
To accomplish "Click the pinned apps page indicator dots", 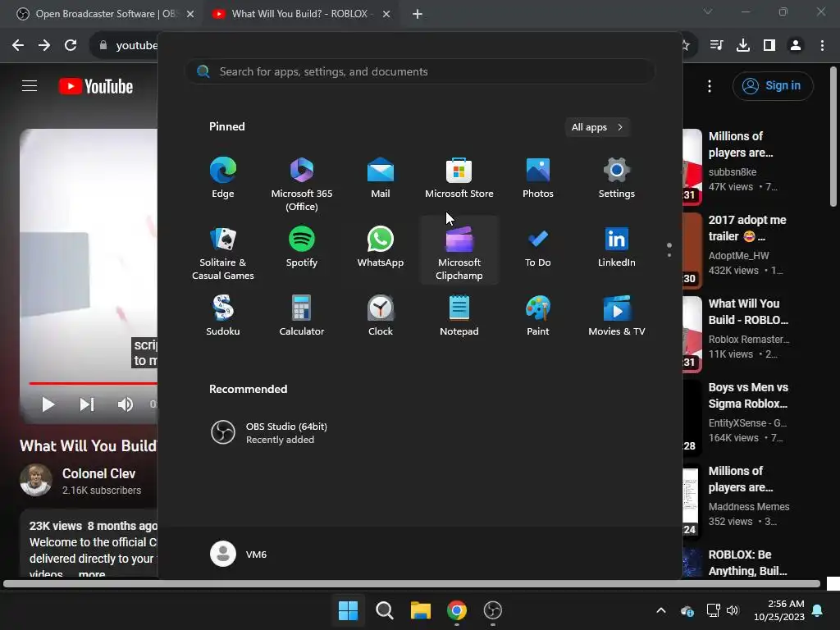I will pyautogui.click(x=669, y=250).
